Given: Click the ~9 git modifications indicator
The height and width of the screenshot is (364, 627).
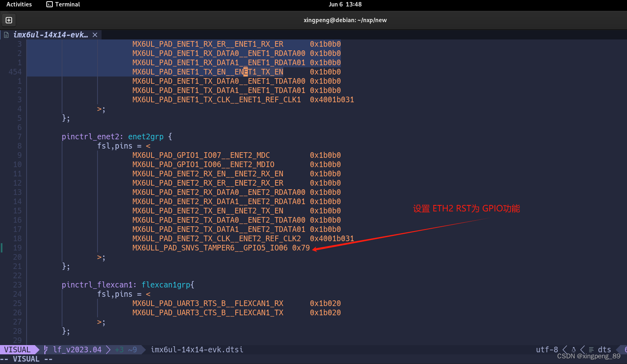Looking at the screenshot, I should tap(132, 350).
